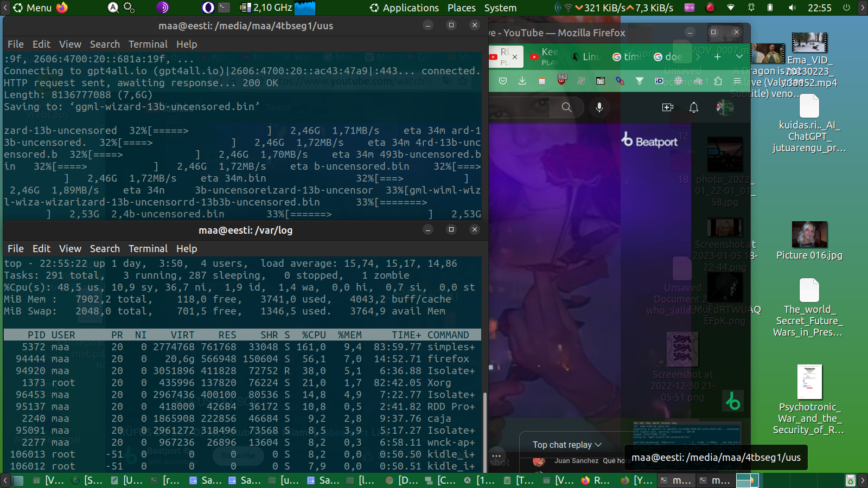
Task: Open the Firefox hamburger application menu
Action: (737, 81)
